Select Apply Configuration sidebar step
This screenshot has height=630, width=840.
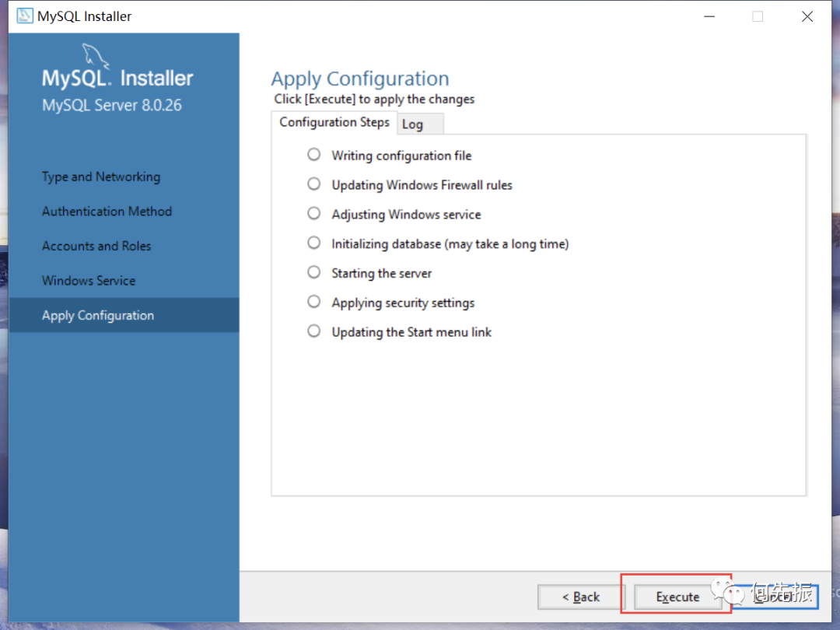click(x=124, y=315)
